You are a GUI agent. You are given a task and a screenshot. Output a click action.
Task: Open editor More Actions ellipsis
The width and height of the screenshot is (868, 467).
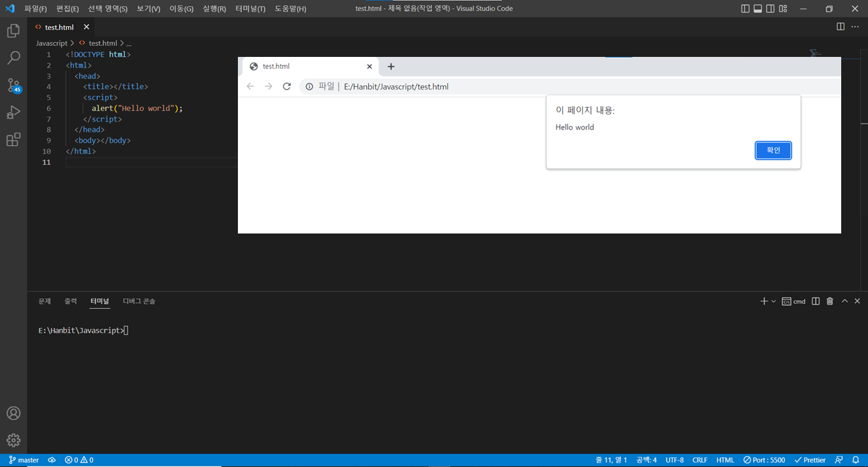855,27
